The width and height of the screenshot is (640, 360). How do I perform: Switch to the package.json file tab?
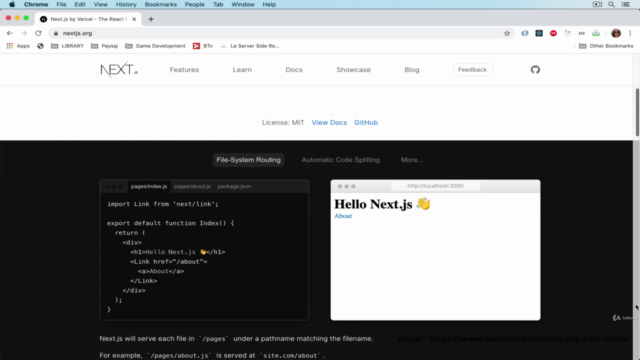click(234, 186)
